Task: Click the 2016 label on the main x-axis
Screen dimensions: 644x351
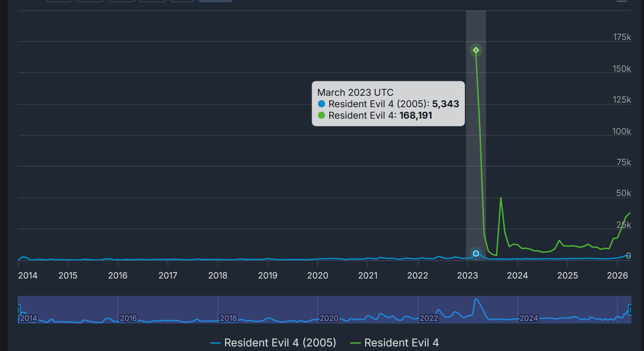Action: point(118,275)
